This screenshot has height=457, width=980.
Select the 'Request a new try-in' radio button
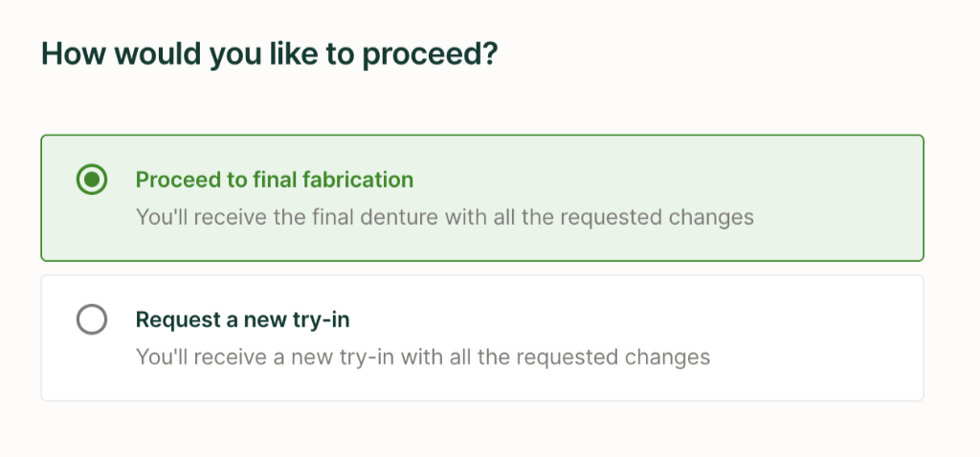coord(92,319)
